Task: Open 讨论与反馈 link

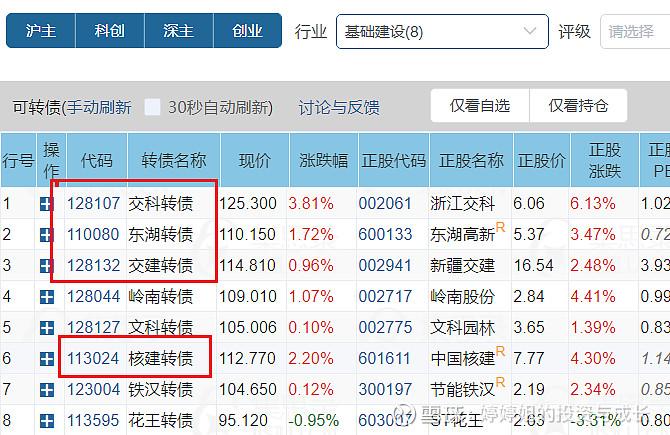Action: [339, 107]
